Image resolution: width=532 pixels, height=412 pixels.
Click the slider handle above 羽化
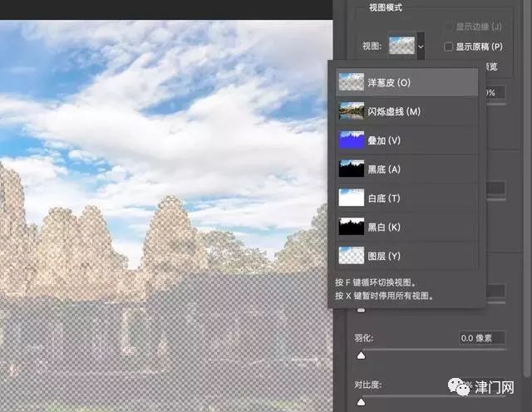pos(362,309)
